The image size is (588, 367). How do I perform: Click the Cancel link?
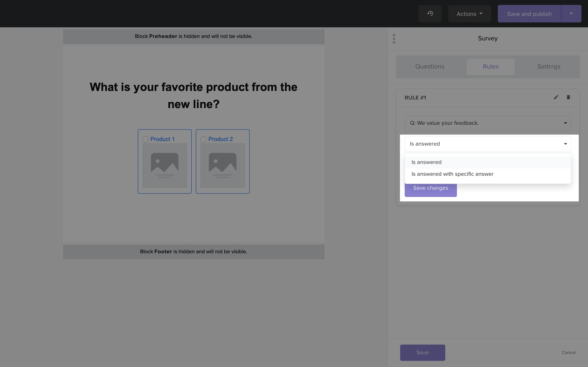click(569, 353)
